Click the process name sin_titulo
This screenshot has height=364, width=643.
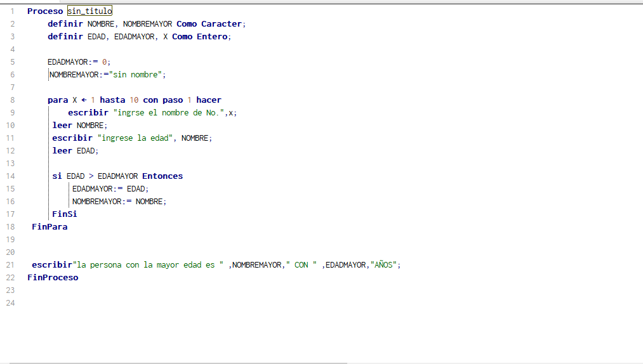89,11
